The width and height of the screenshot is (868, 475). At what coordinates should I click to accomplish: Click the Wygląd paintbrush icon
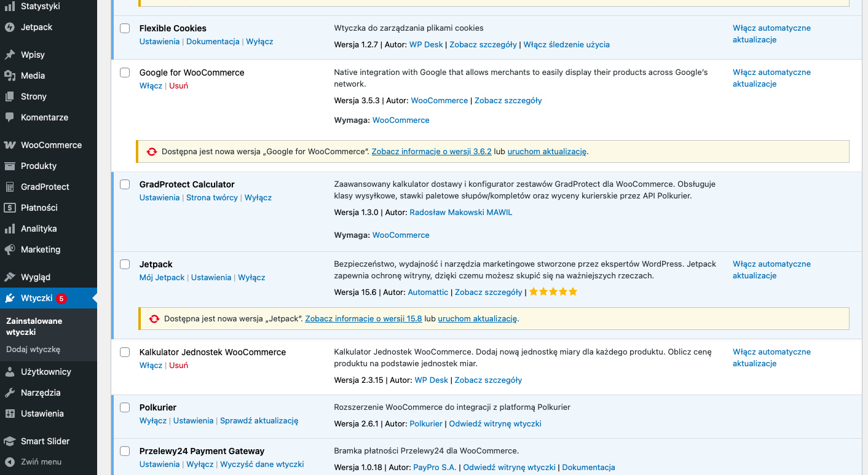tap(10, 277)
